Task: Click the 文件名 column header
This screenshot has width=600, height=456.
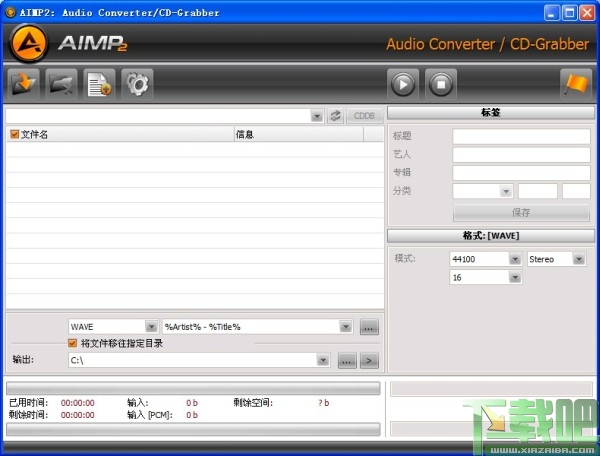Action: [121, 134]
